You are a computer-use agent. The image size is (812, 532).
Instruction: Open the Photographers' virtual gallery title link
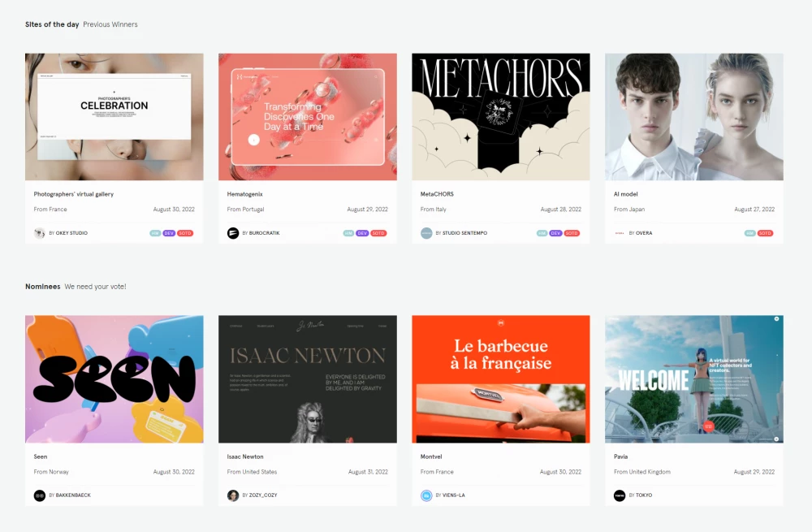click(74, 194)
